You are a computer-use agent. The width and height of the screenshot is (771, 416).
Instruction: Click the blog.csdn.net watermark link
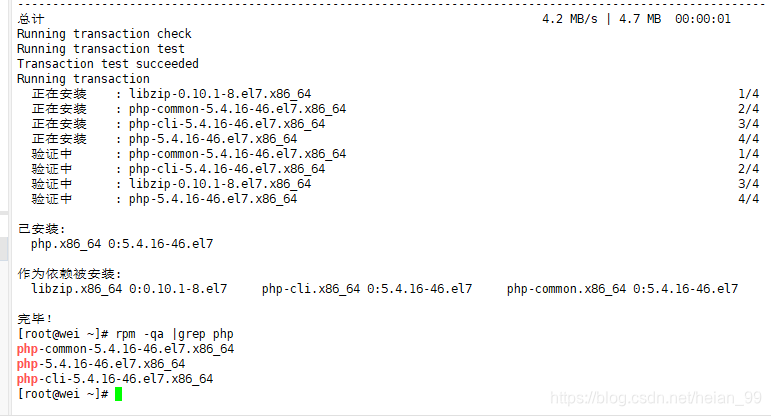[x=656, y=398]
